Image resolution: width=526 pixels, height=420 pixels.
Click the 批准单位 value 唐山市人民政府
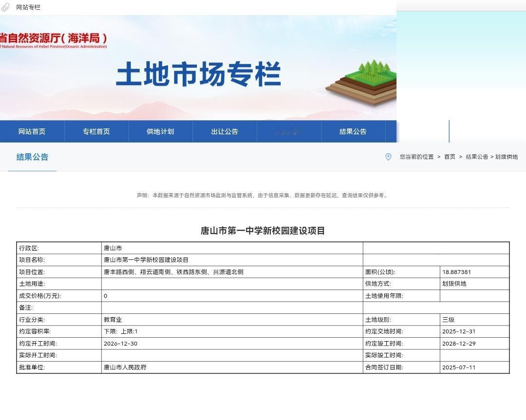(125, 367)
